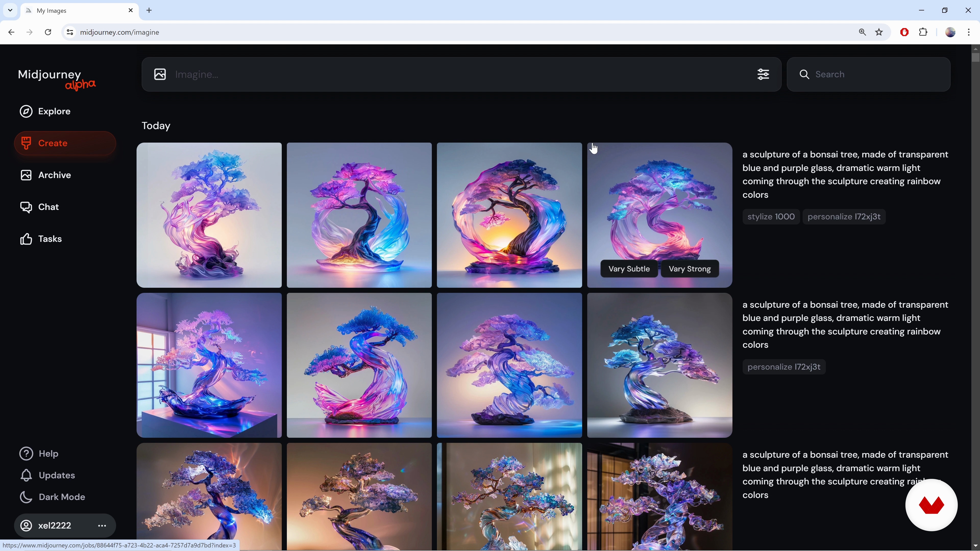Click the Explore compass icon
This screenshot has height=551, width=980.
(26, 111)
